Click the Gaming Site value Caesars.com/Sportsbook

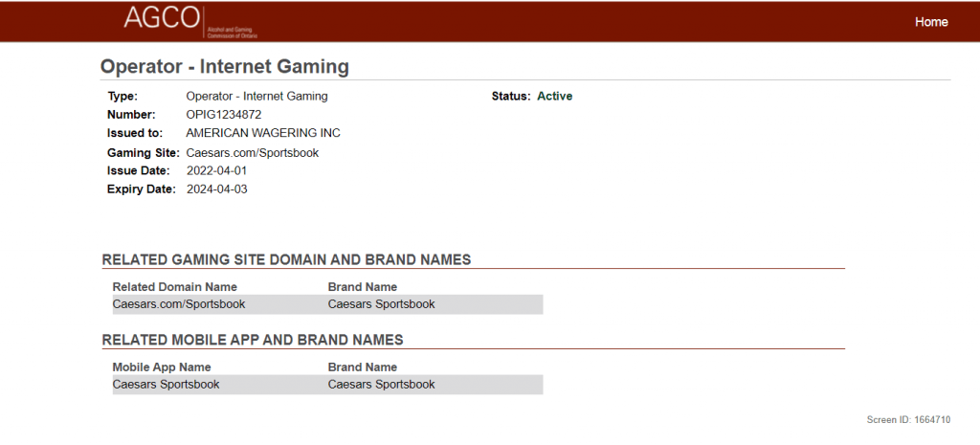pyautogui.click(x=253, y=153)
